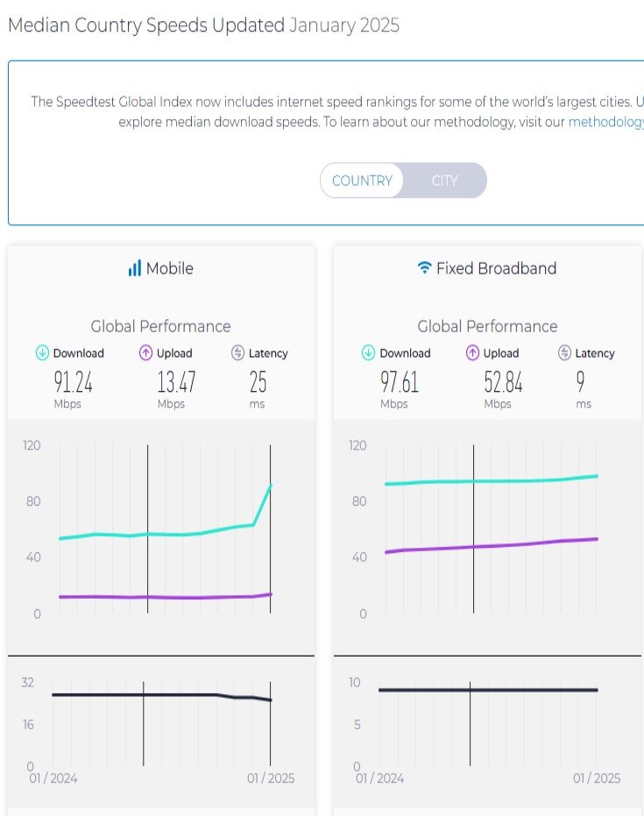644x816 pixels.
Task: Click the Fixed Broadband Latency icon
Action: (x=564, y=352)
